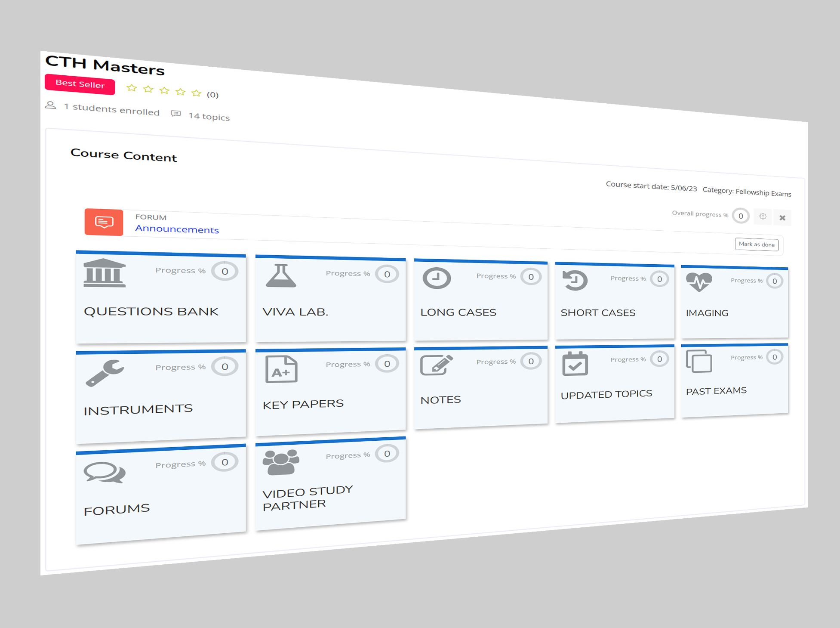Click the Best Seller badge

tap(80, 84)
